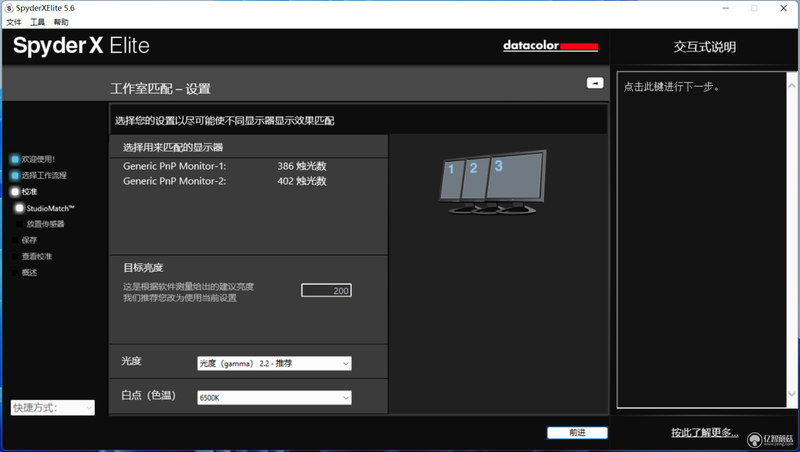The height and width of the screenshot is (452, 800).
Task: Click the three-monitor illustration
Action: point(493,182)
